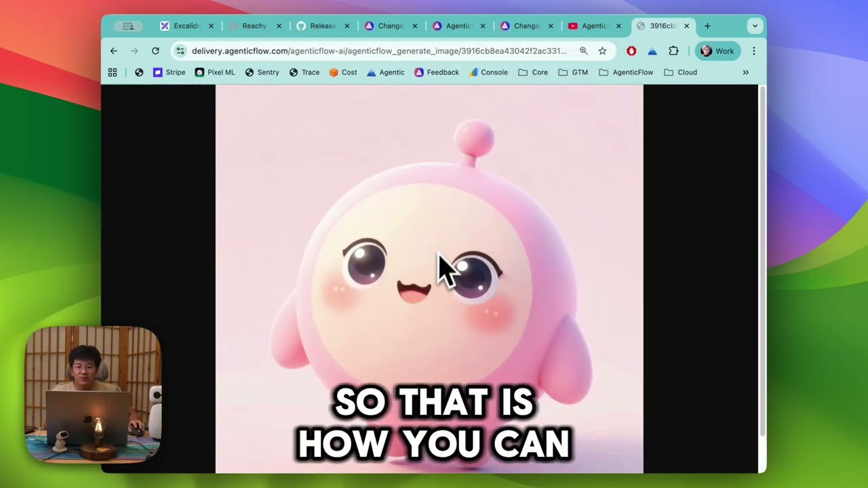Open the red circular extension icon
Screen dimensions: 868x488
pyautogui.click(x=631, y=51)
